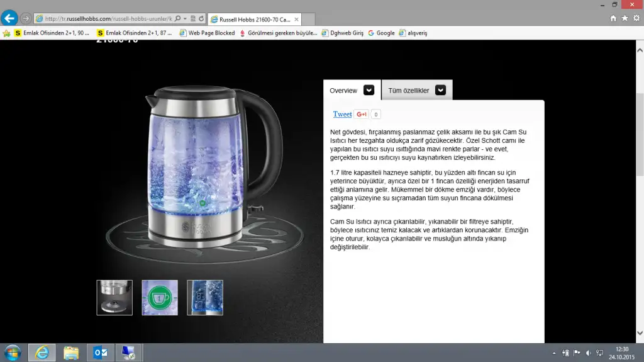644x362 pixels.
Task: Expand the Overview tab dropdown arrow
Action: tap(369, 90)
